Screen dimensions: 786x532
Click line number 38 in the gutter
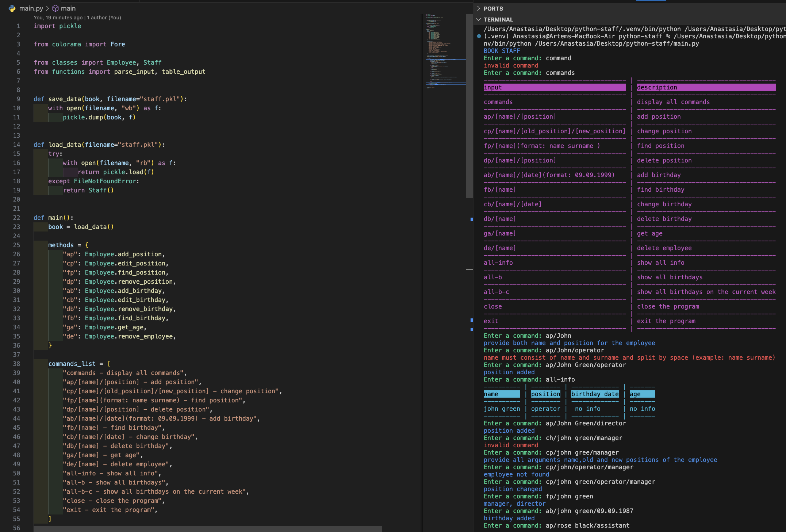click(16, 364)
